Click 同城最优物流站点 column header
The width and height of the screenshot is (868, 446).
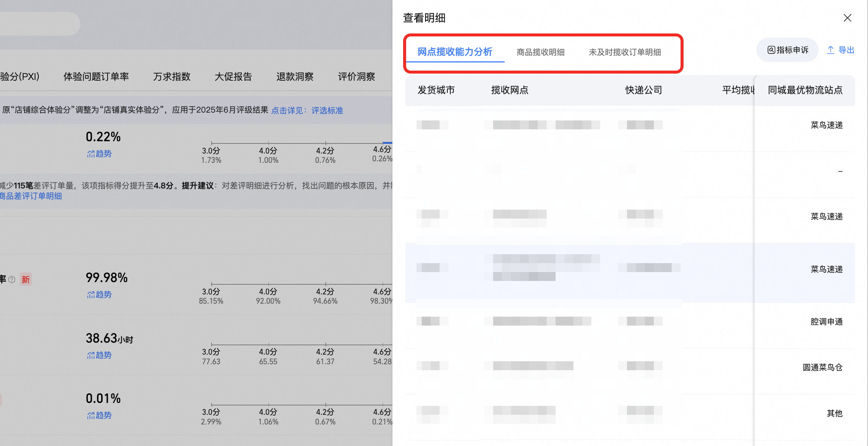[x=805, y=90]
